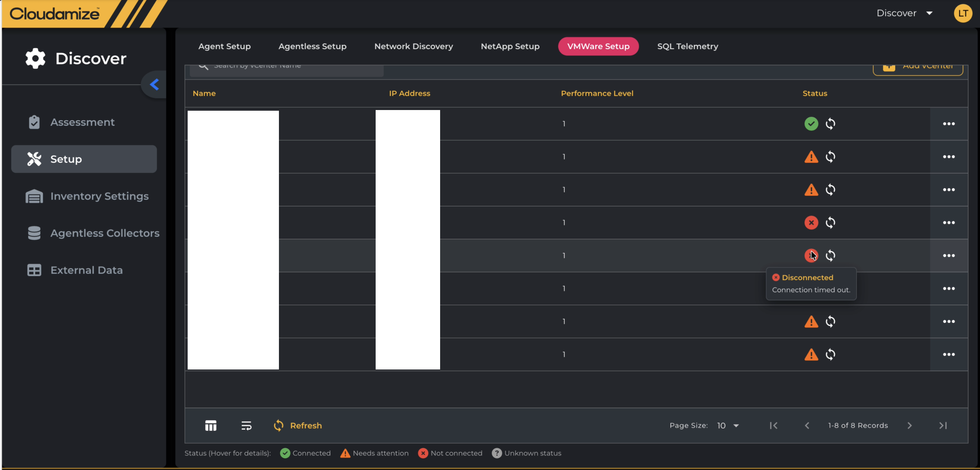The image size is (980, 470).
Task: Open the NetApp Setup tab
Action: 510,46
